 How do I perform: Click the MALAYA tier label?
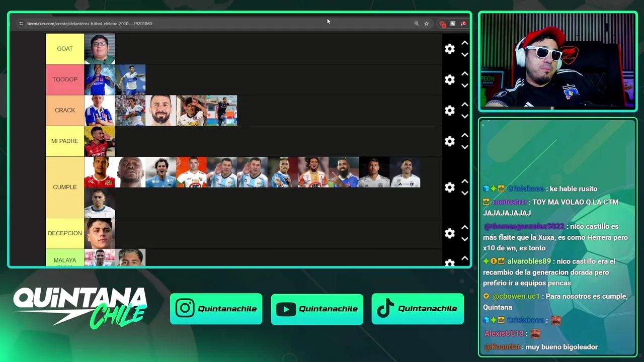pyautogui.click(x=65, y=258)
